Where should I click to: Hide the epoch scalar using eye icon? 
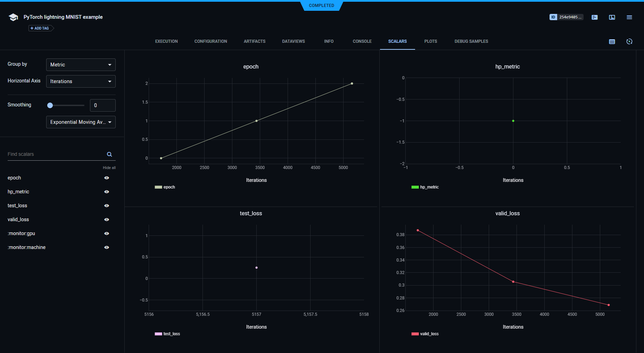point(107,178)
